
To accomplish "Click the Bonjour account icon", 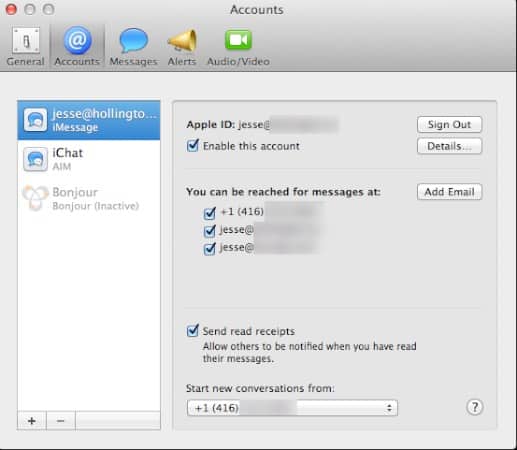I will pyautogui.click(x=35, y=198).
